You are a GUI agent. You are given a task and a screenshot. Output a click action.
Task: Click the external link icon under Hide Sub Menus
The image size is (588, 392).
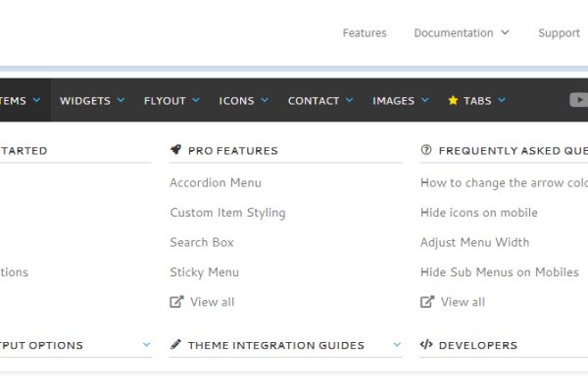click(x=427, y=302)
